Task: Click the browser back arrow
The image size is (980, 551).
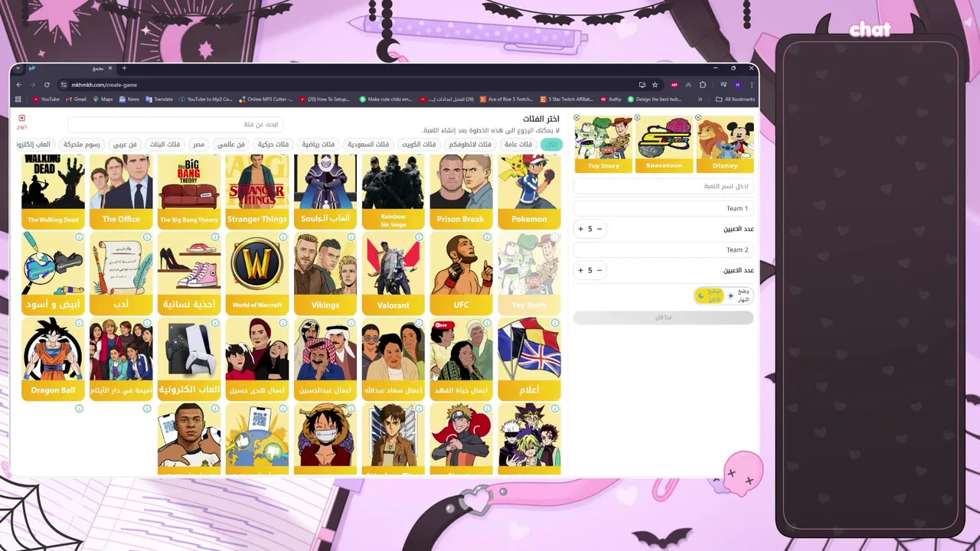Action: 19,85
